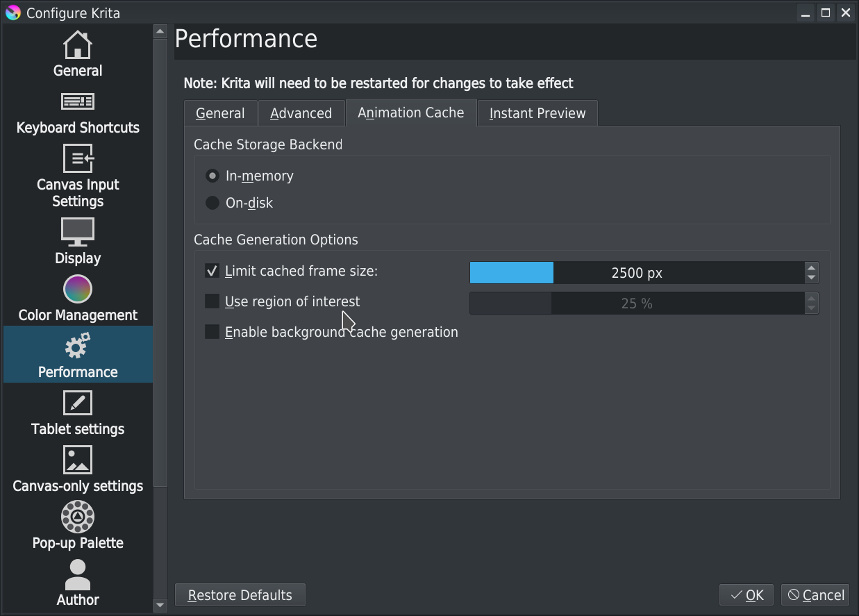Switch to the Advanced tab

[301, 113]
